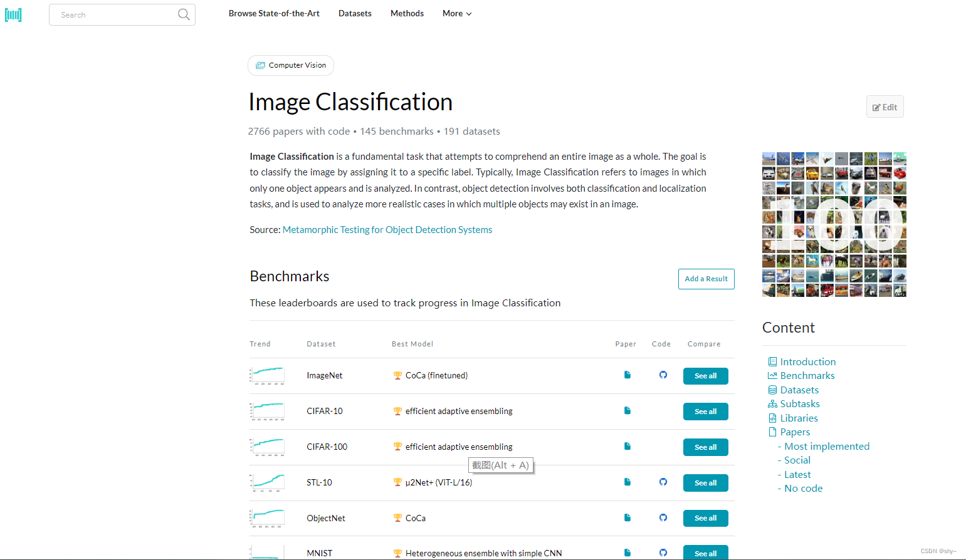Open the STL-10 dataset name
The width and height of the screenshot is (966, 560).
319,482
